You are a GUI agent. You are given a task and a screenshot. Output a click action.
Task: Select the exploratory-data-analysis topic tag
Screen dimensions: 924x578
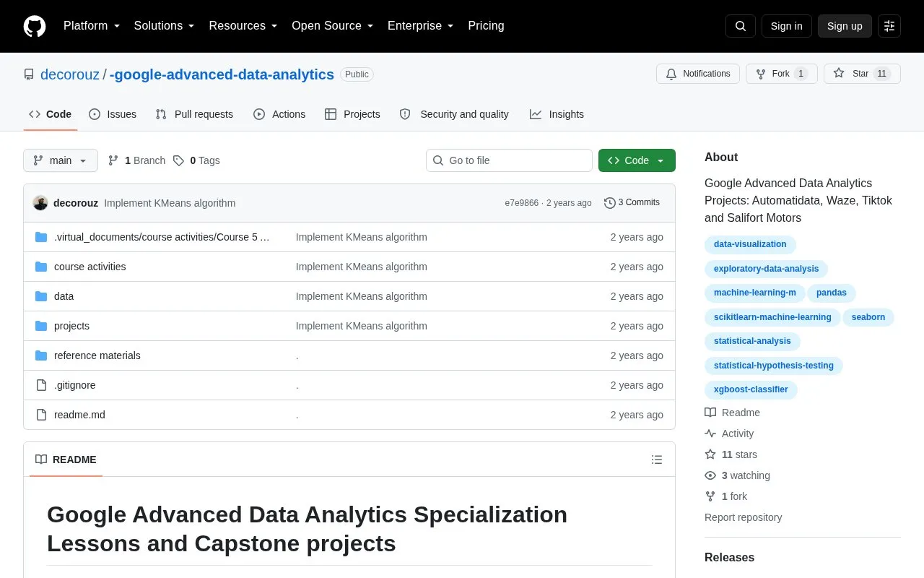click(x=766, y=269)
